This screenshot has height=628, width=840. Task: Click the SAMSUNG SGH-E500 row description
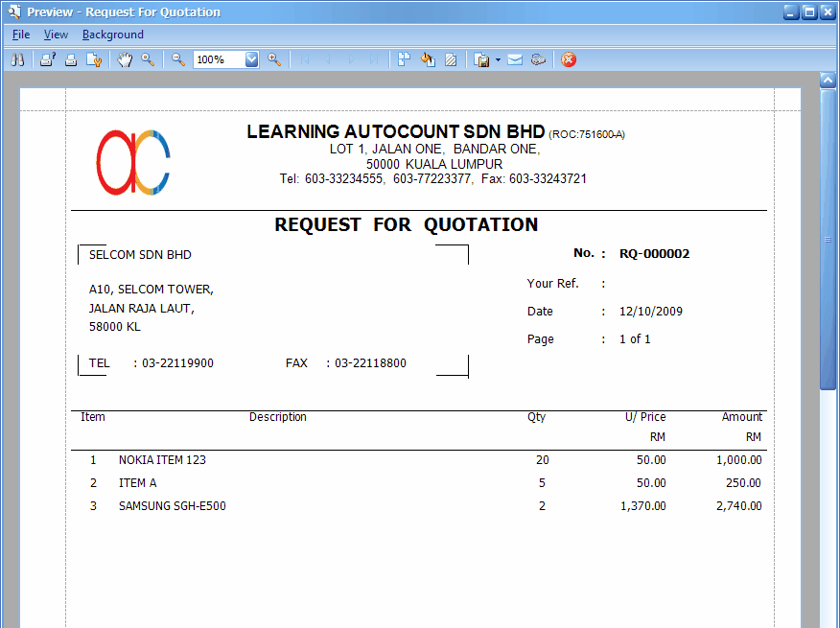[x=172, y=506]
